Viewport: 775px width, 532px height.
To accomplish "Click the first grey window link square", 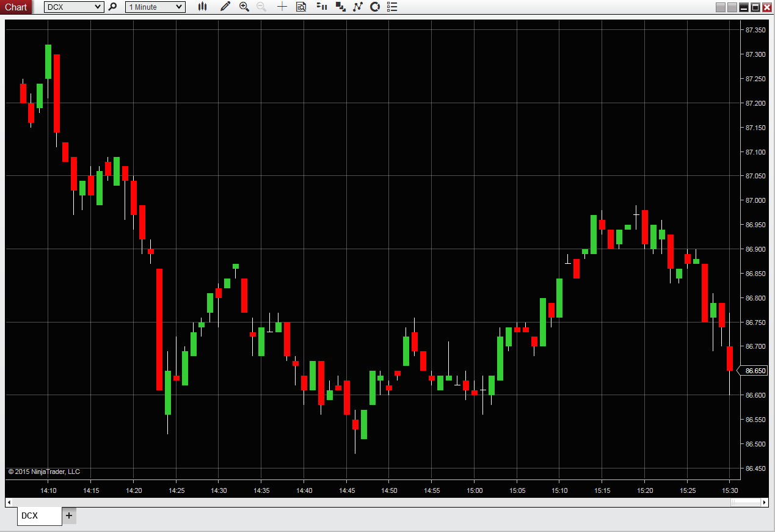I will [x=721, y=7].
